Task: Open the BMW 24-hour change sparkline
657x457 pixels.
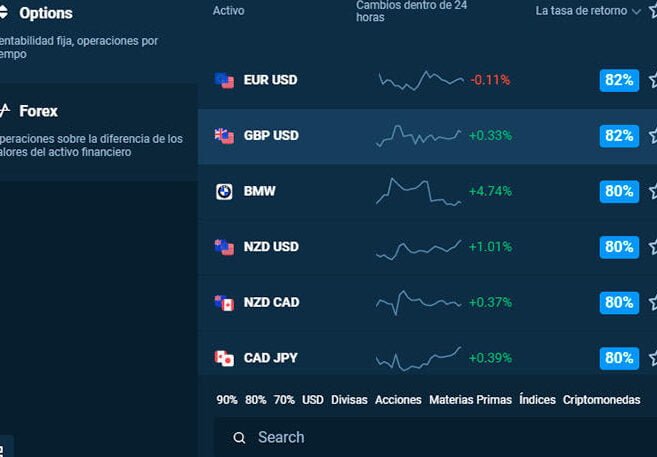Action: pyautogui.click(x=419, y=191)
